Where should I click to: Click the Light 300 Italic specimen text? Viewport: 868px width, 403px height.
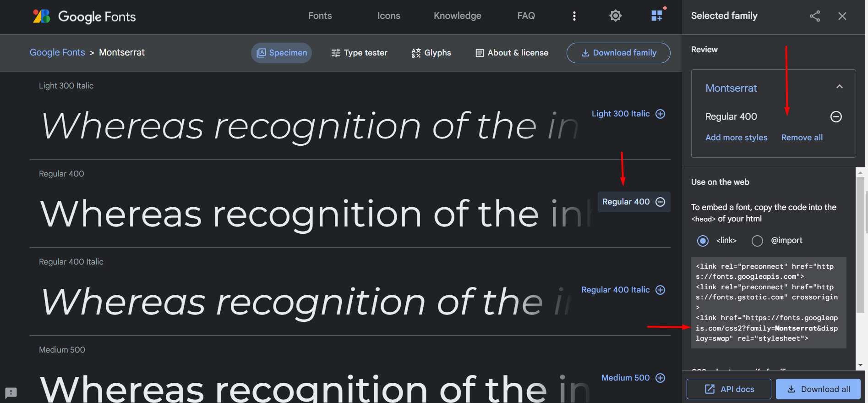310,126
